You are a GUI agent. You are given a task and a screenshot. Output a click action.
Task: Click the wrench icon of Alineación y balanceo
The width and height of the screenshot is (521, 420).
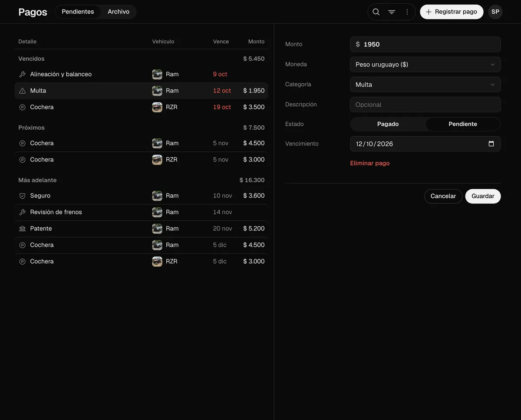pyautogui.click(x=23, y=74)
